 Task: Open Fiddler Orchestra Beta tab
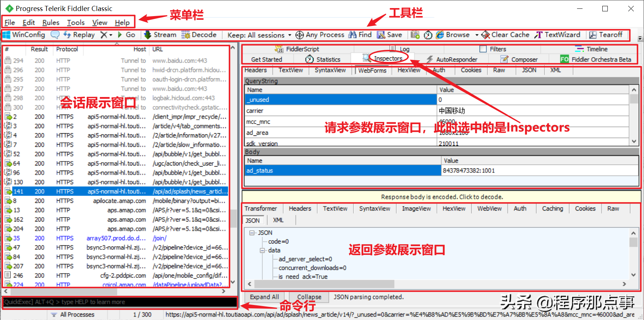(596, 59)
